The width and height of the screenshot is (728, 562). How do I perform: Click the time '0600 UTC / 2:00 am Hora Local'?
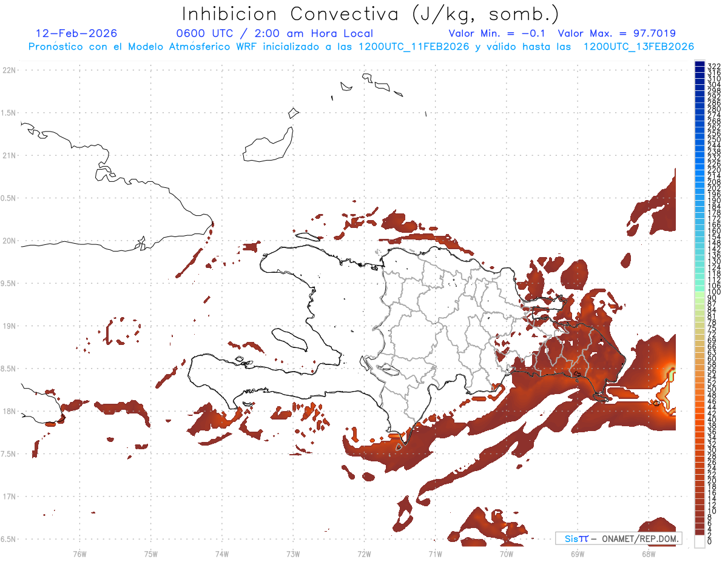[274, 33]
